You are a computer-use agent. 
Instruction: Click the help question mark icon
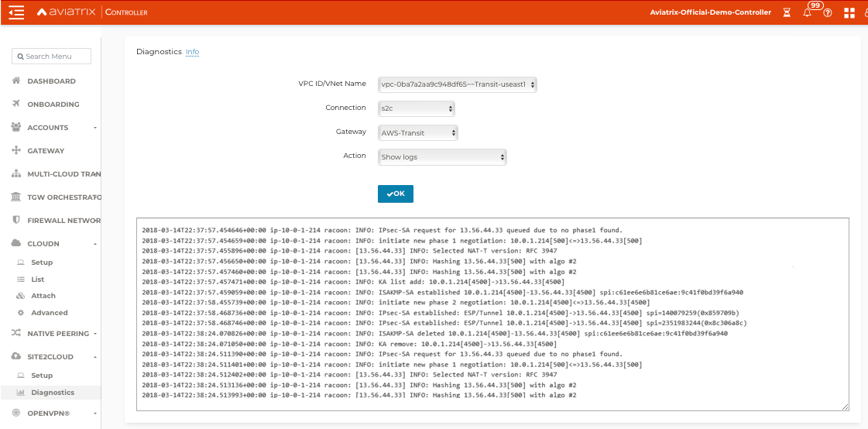pos(828,13)
